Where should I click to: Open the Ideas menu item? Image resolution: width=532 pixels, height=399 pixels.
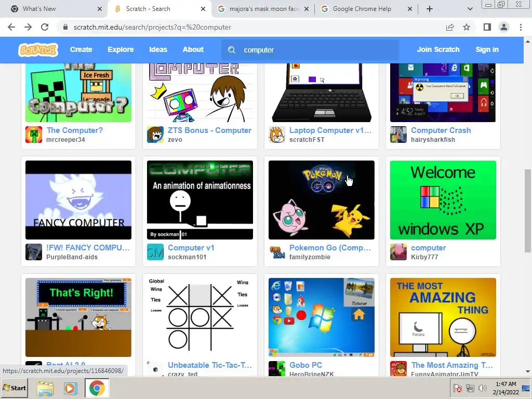coord(158,49)
